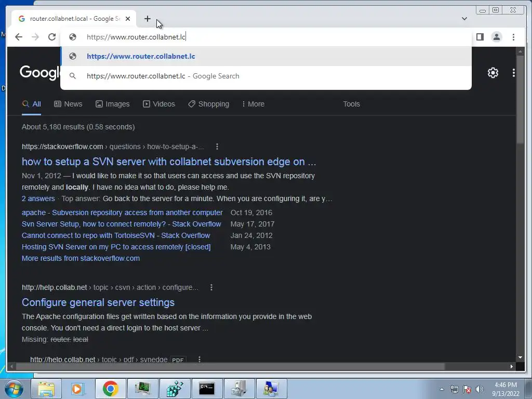The height and width of the screenshot is (399, 532).
Task: Open 'Svn Server Setup, how to connect remotely?' link
Action: 122,224
